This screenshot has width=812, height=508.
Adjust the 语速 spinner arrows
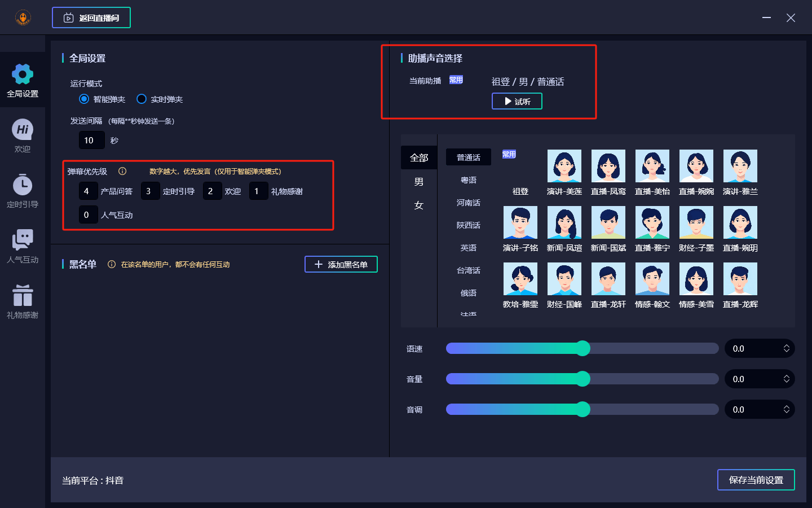(x=786, y=349)
